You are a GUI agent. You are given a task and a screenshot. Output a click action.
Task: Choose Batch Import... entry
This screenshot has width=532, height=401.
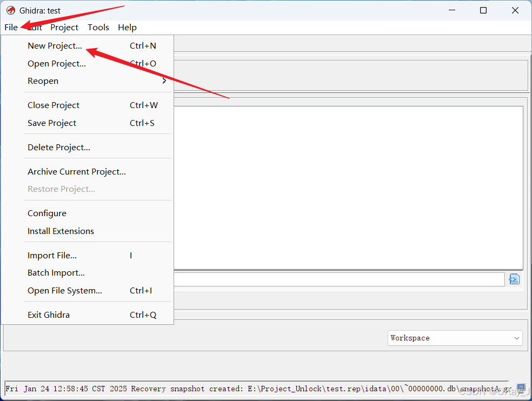tap(88, 273)
